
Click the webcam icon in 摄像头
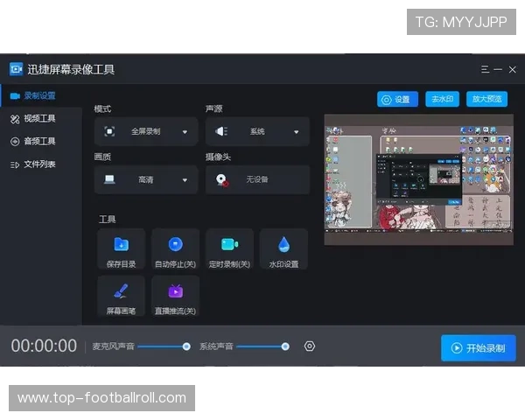click(x=222, y=180)
